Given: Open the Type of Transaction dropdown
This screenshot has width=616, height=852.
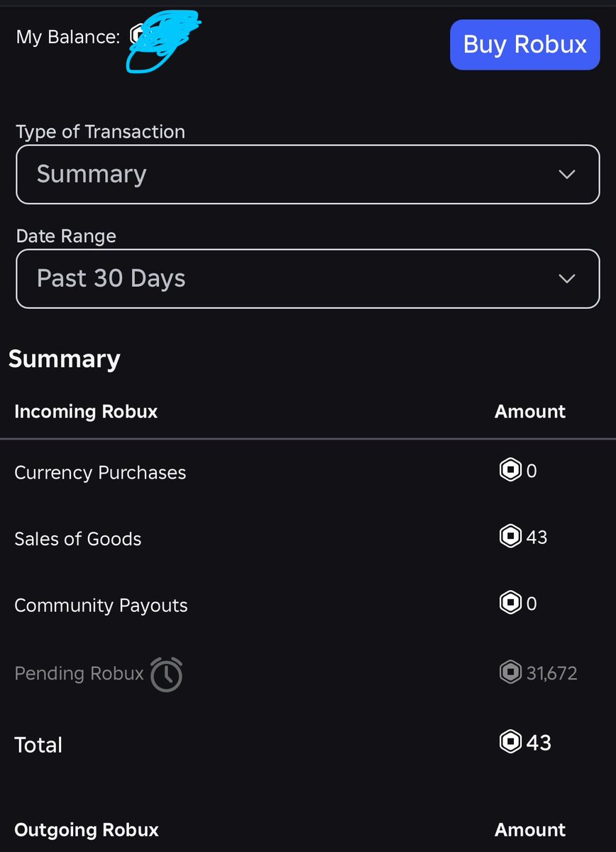Looking at the screenshot, I should (307, 175).
